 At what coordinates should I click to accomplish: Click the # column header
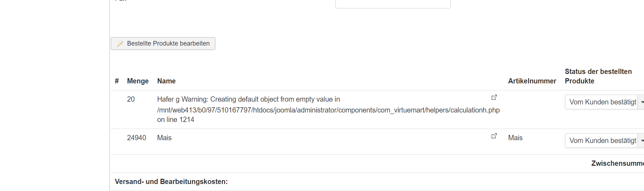tap(117, 81)
